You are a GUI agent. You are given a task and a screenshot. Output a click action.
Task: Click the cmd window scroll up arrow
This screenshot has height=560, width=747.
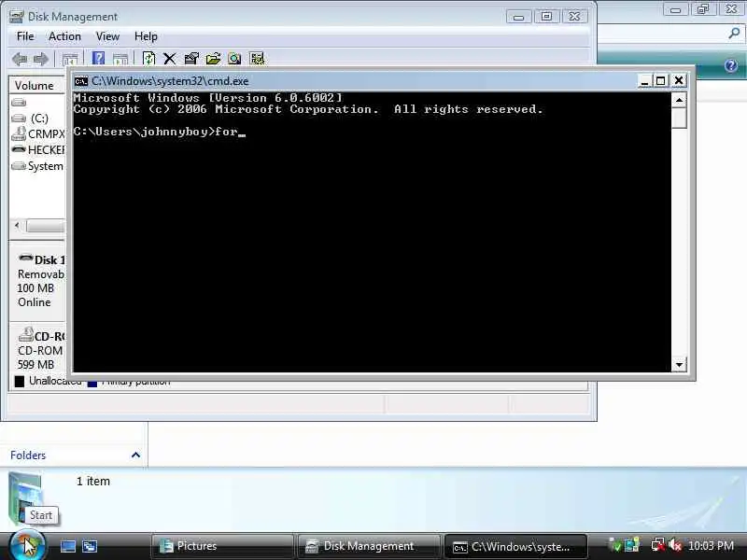coord(679,100)
